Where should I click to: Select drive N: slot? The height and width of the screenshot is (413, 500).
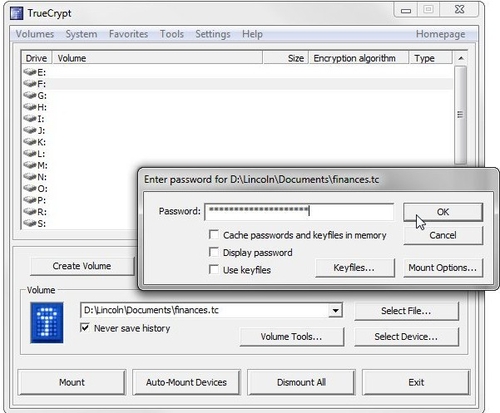(x=35, y=177)
